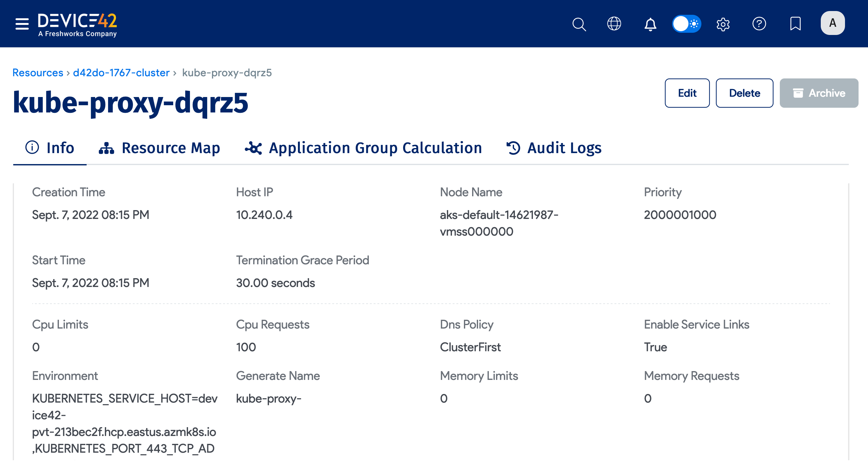Click the Host IP value 10.240.0.4
The height and width of the screenshot is (470, 868).
[264, 215]
